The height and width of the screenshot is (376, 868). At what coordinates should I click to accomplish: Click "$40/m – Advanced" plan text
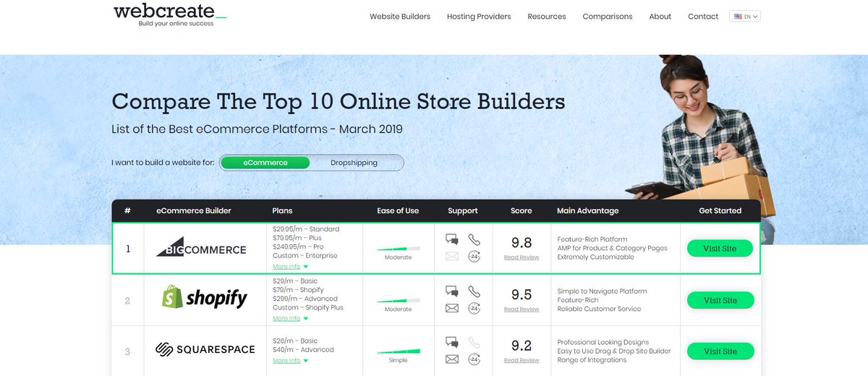(x=304, y=350)
